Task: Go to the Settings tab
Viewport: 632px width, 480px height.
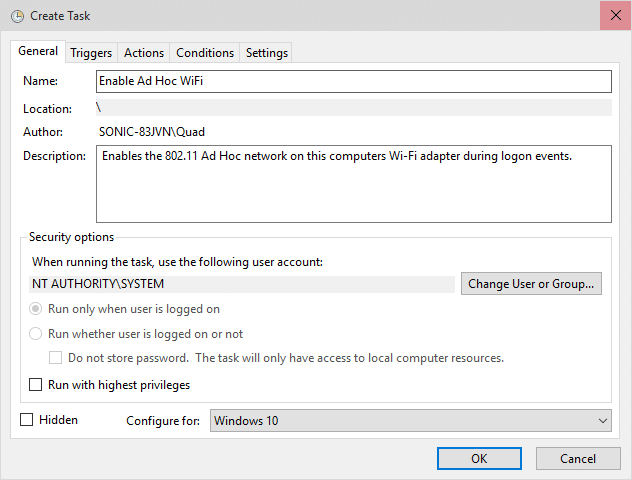Action: coord(267,53)
